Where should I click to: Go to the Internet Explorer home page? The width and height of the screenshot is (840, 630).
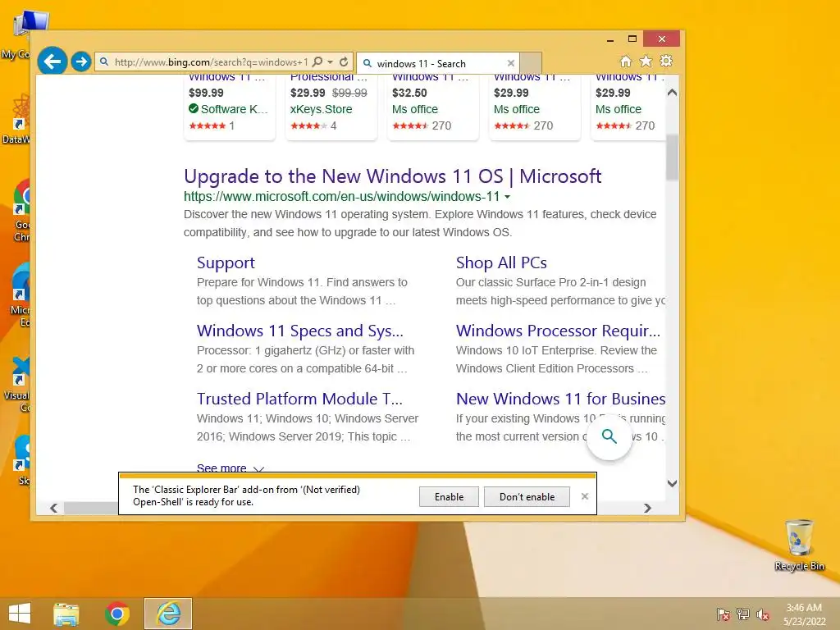click(x=626, y=61)
